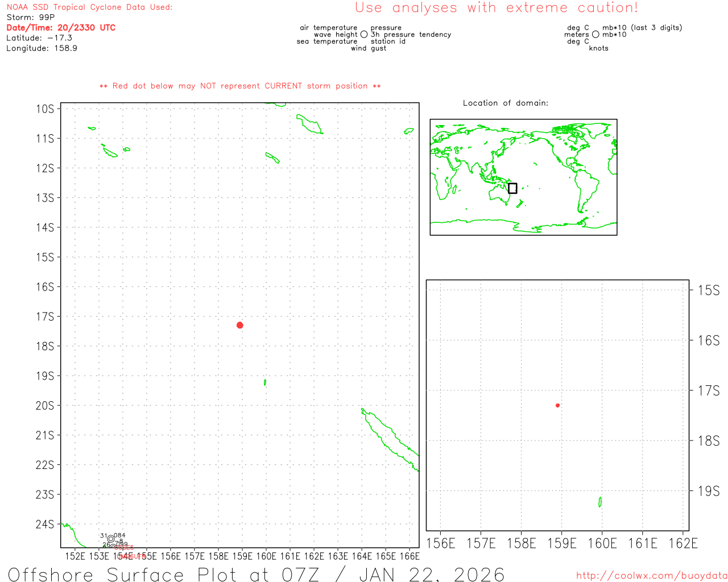Image resolution: width=728 pixels, height=582 pixels.
Task: Click the station circle in the units legend
Action: pos(595,35)
